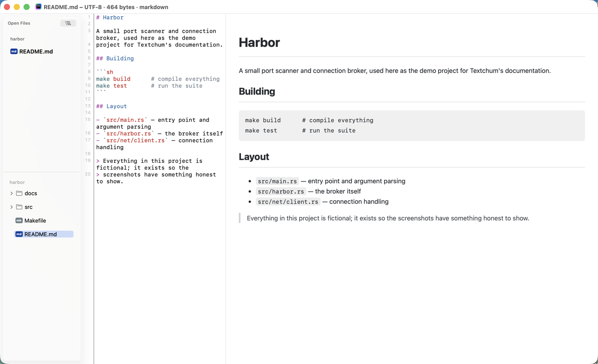Click "`src/main.rs`" in the source editor
The width and height of the screenshot is (598, 364).
(x=125, y=120)
